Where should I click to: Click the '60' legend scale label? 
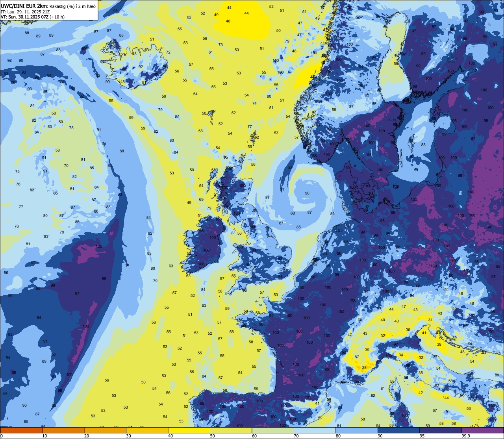point(254,436)
